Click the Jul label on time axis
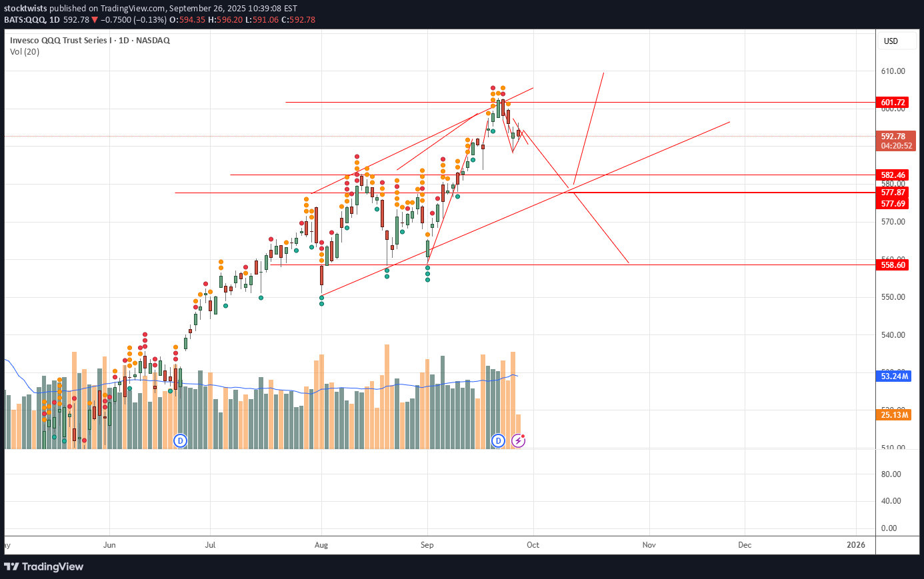The height and width of the screenshot is (579, 924). point(210,545)
